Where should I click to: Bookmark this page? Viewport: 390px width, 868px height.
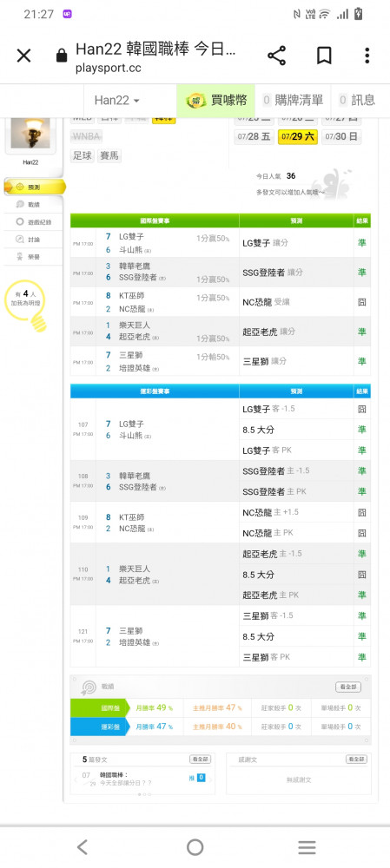tap(324, 56)
